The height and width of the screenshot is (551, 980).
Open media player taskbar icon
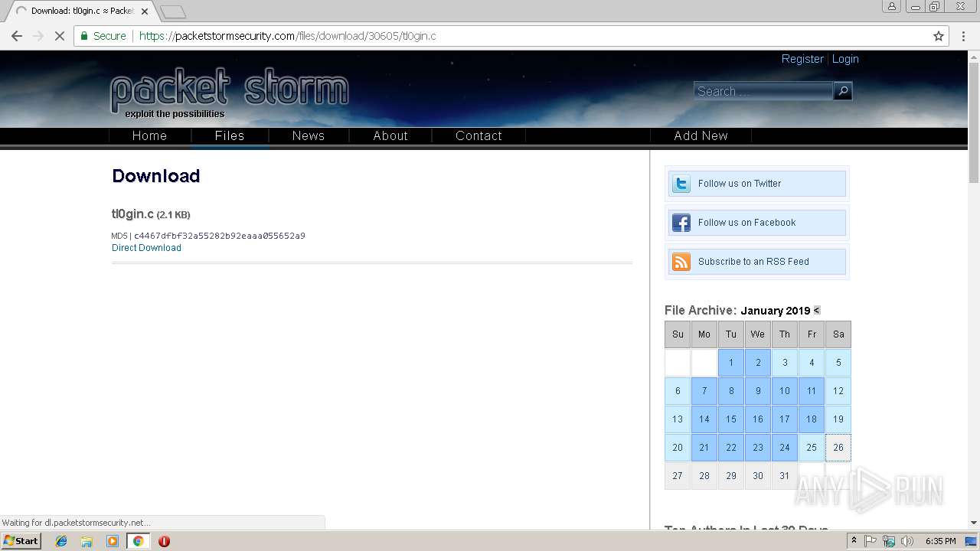pyautogui.click(x=113, y=541)
